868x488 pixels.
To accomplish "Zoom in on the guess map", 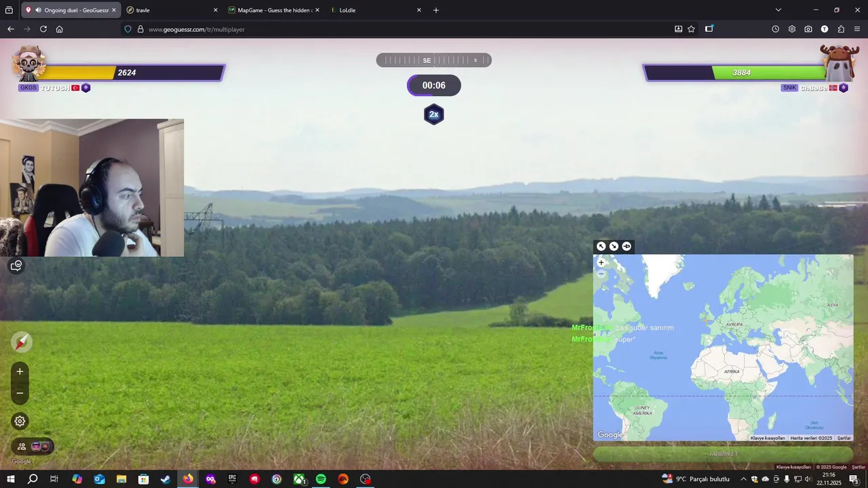I will 601,262.
